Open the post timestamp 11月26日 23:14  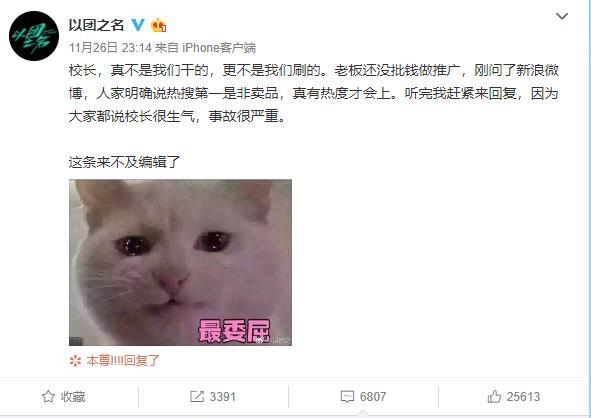[110, 47]
